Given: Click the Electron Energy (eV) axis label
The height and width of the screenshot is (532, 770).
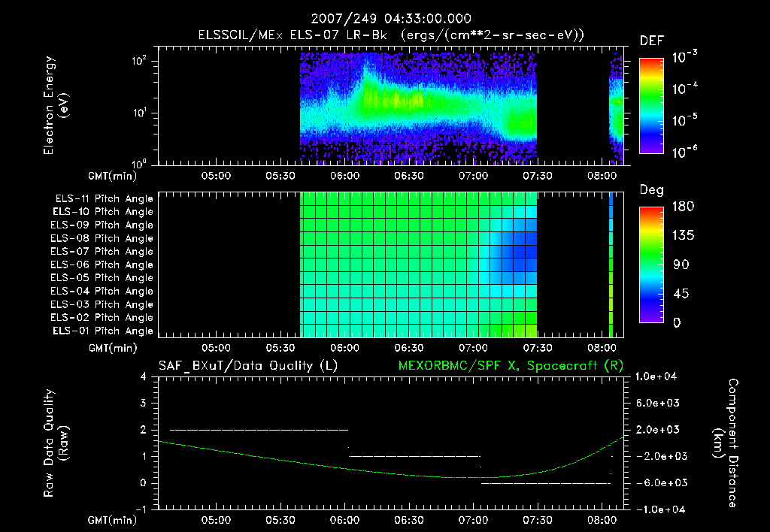Looking at the screenshot, I should pyautogui.click(x=56, y=105).
